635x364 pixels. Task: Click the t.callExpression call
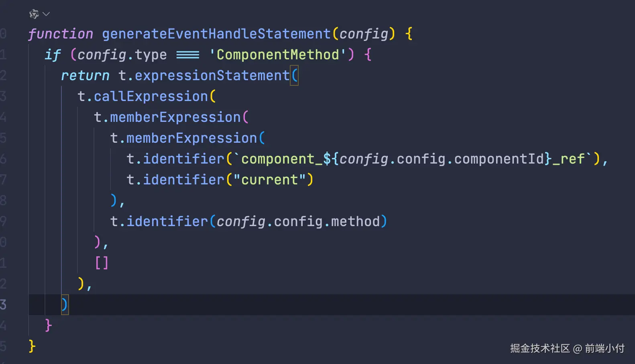[142, 96]
